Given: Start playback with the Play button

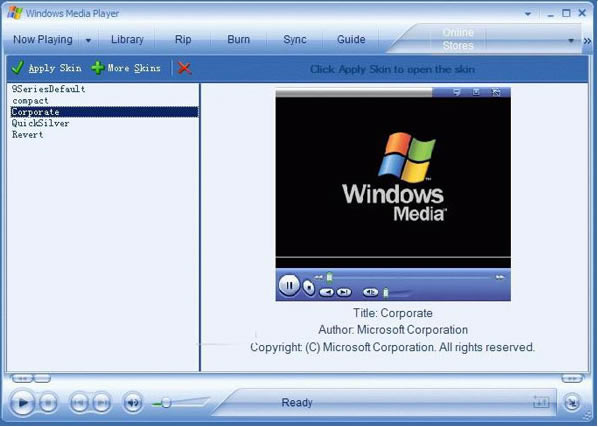Looking at the screenshot, I should point(23,403).
